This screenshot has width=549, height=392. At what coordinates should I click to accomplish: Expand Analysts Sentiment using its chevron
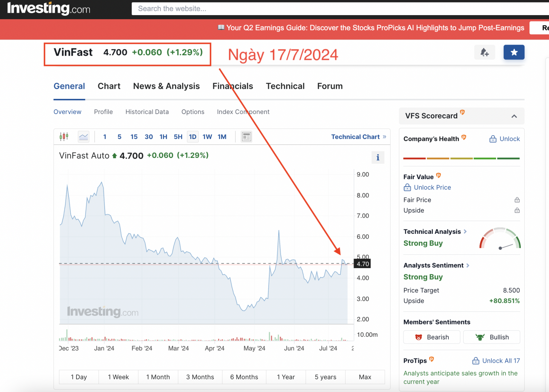click(x=468, y=265)
